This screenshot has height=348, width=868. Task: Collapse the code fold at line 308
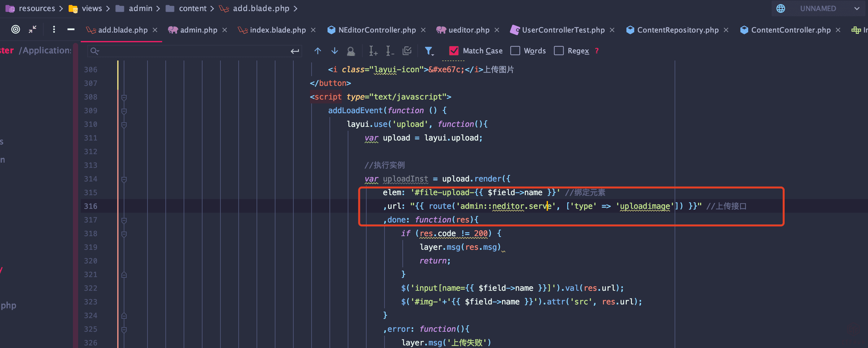coord(124,97)
